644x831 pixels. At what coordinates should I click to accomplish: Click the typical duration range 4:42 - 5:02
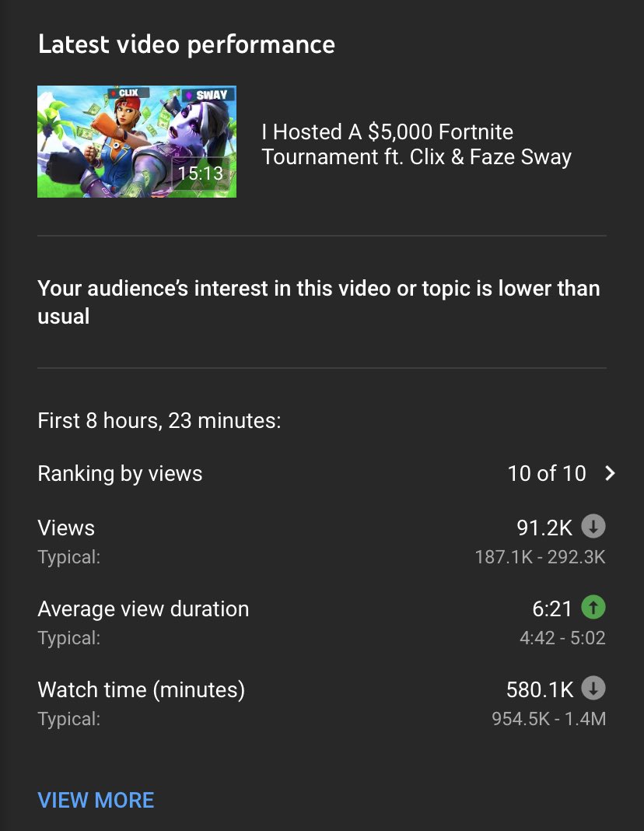pyautogui.click(x=562, y=638)
